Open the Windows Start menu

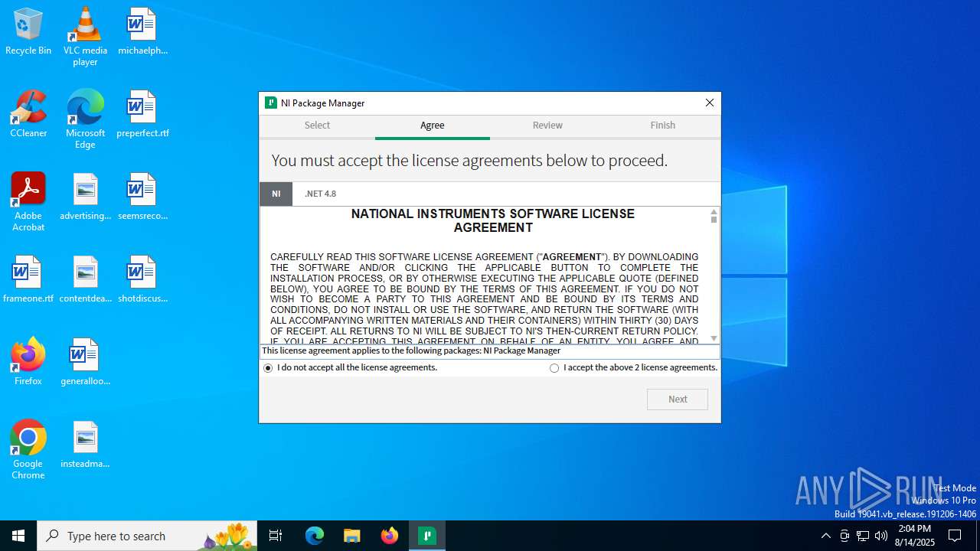[x=18, y=536]
